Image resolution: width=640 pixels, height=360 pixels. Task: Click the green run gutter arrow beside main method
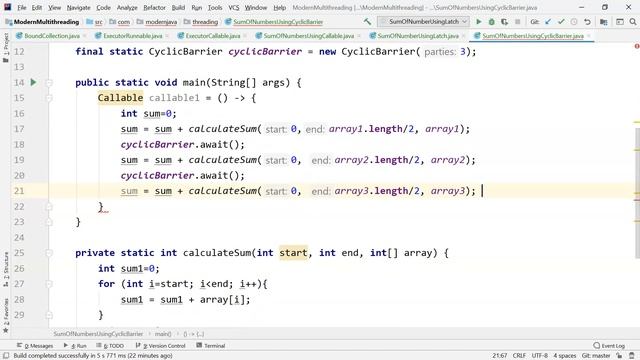(33, 82)
